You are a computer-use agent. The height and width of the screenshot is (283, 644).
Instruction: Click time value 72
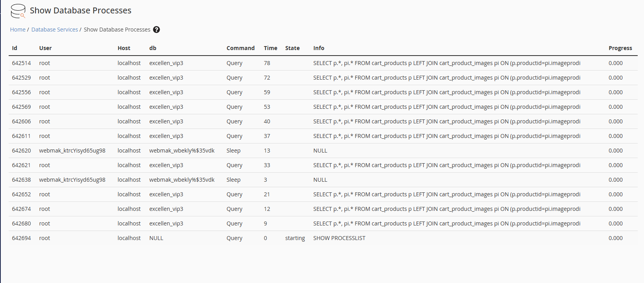(267, 78)
